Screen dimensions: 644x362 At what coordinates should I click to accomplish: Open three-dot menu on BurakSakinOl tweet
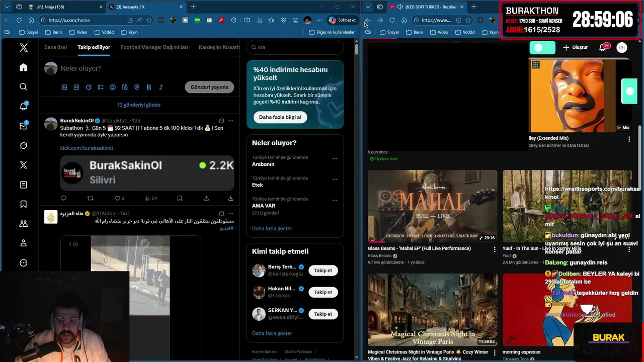coord(231,121)
